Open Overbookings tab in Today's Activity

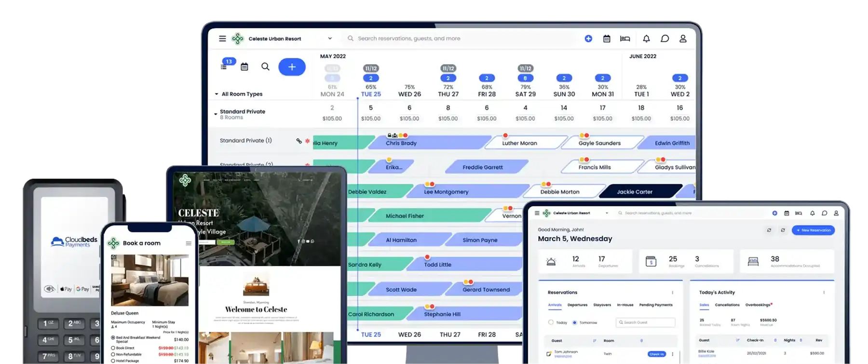coord(758,305)
